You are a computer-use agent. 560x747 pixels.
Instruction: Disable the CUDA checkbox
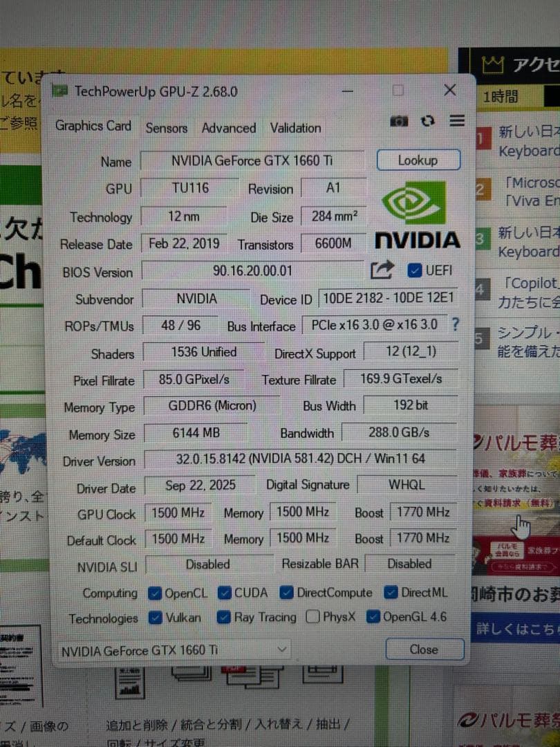pyautogui.click(x=225, y=593)
